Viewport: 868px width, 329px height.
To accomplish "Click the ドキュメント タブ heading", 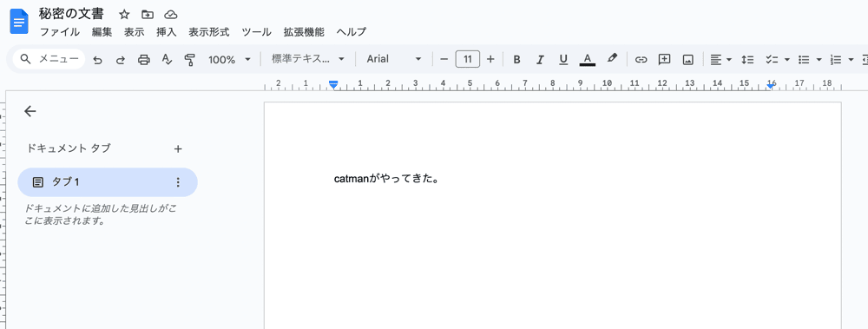I will point(69,148).
